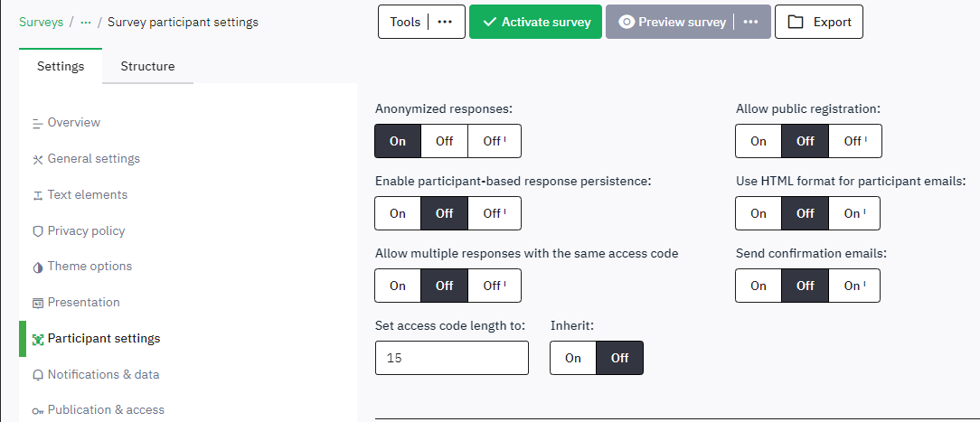Select the Settings tab

[61, 66]
